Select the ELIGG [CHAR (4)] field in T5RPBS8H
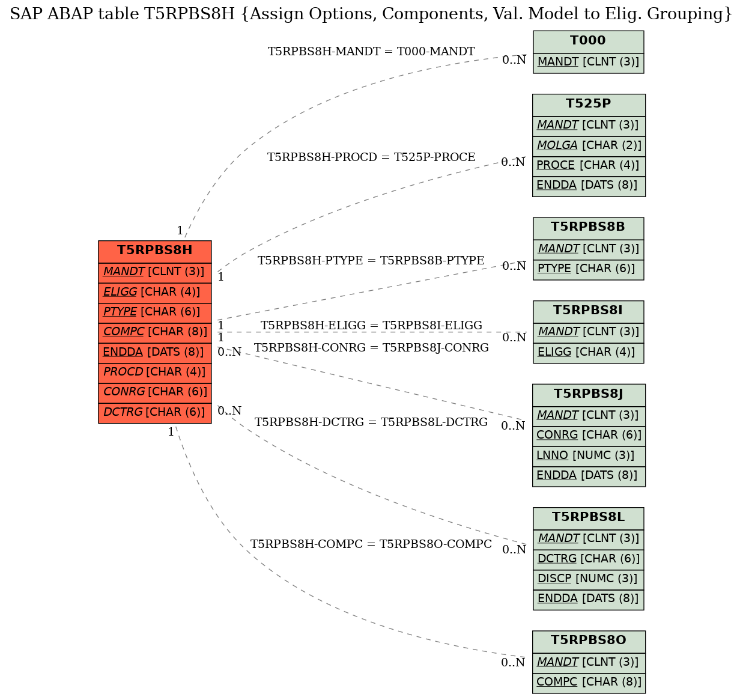The width and height of the screenshot is (743, 700). [x=155, y=292]
